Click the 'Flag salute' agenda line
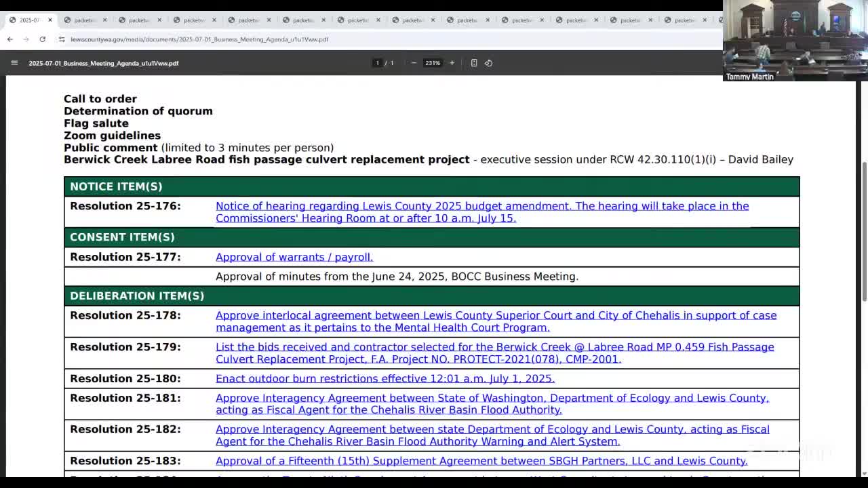The width and height of the screenshot is (868, 488). point(96,123)
